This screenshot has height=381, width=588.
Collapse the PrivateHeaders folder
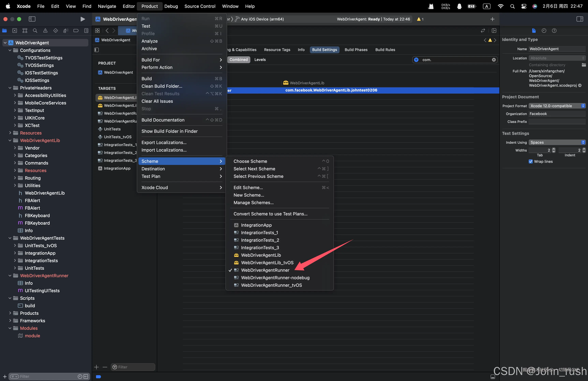point(10,88)
